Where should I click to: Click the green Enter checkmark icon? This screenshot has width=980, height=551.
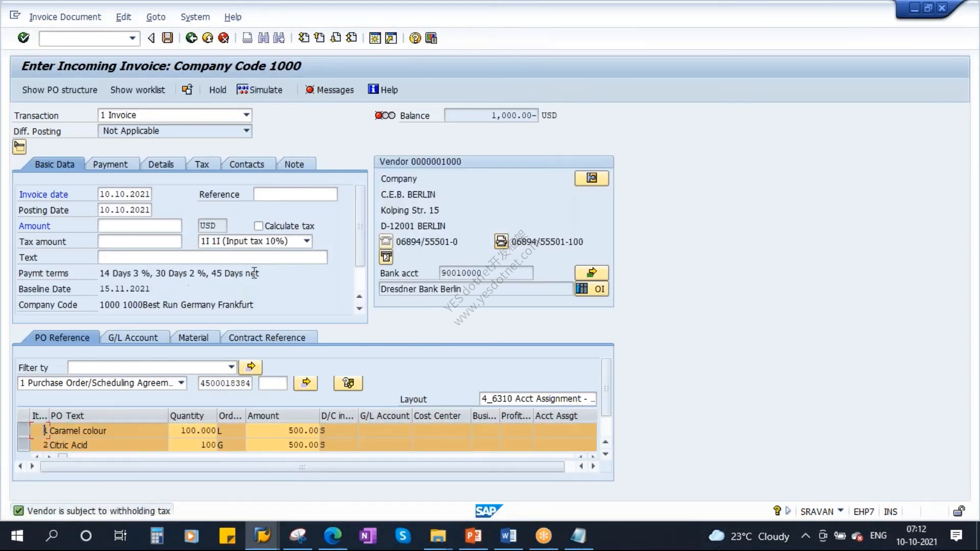click(x=23, y=38)
